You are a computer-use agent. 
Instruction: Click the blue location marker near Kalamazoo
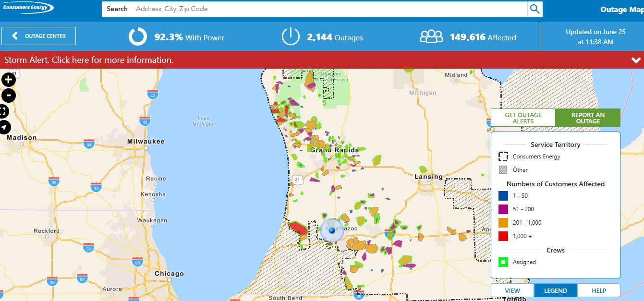(x=332, y=231)
